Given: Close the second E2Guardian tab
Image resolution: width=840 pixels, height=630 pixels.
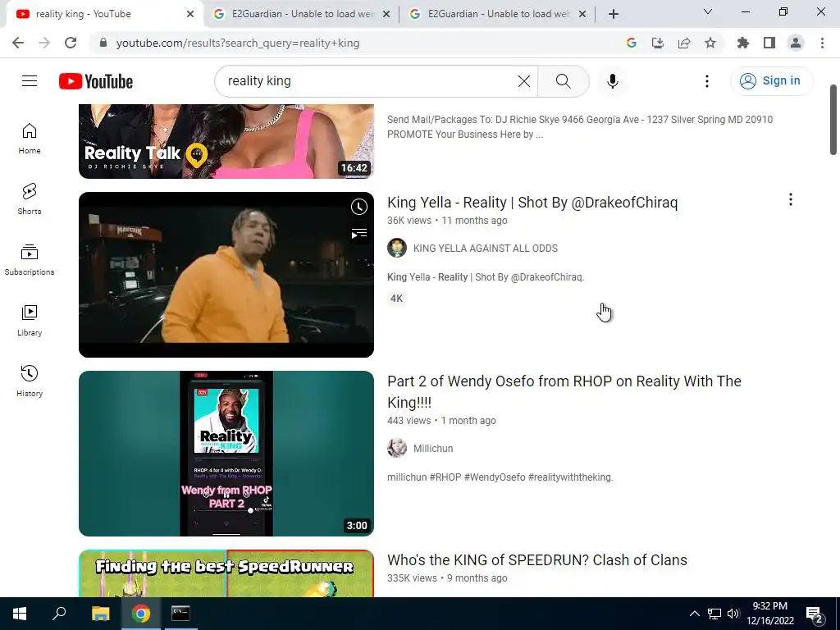Looking at the screenshot, I should pos(582,14).
